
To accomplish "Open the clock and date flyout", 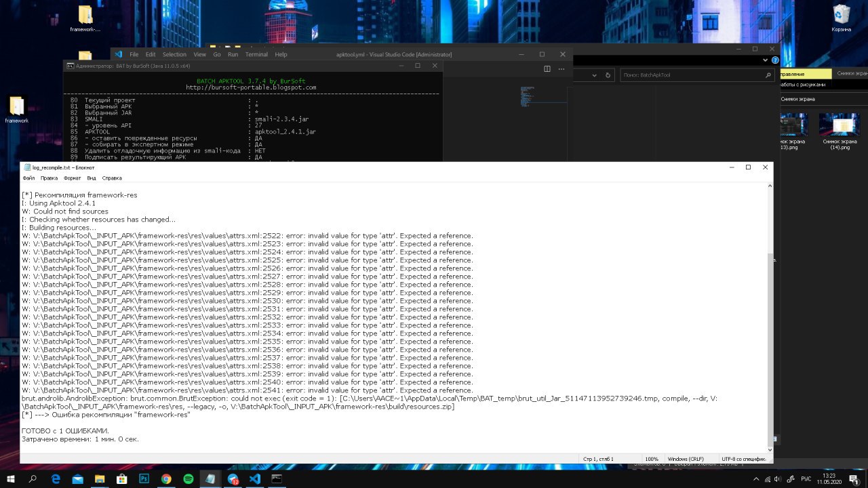I will 828,479.
